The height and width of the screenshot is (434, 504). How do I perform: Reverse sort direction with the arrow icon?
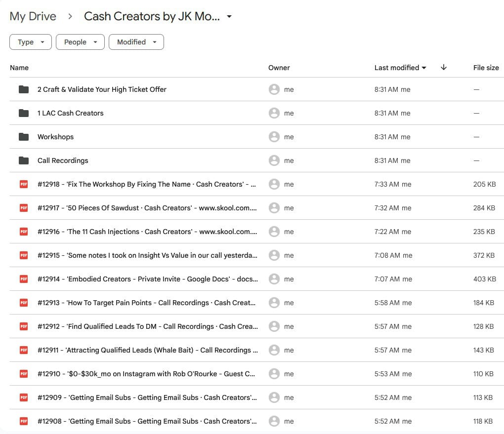pos(443,68)
